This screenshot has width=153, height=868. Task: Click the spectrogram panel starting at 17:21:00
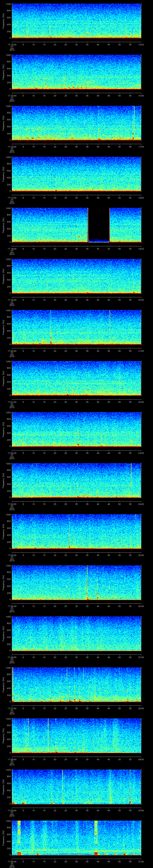click(x=77, y=378)
